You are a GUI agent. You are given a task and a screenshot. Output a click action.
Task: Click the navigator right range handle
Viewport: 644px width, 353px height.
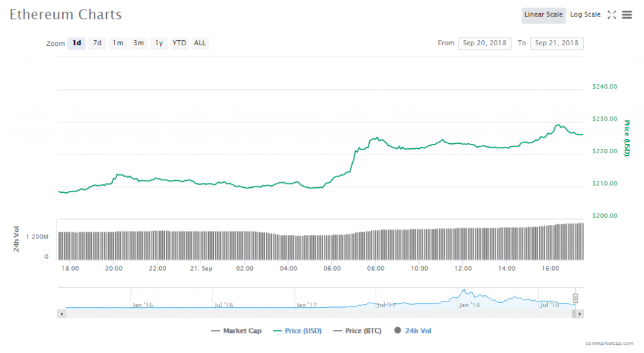coord(575,298)
